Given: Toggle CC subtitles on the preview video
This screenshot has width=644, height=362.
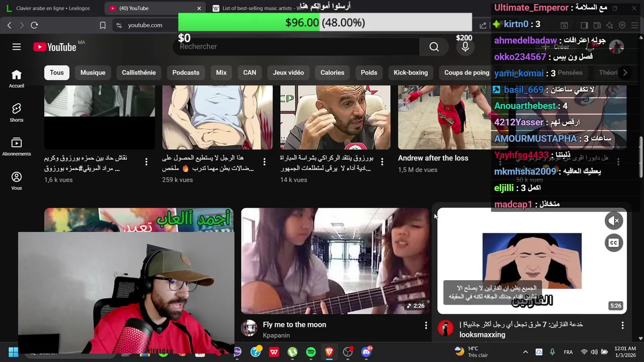Looking at the screenshot, I should tap(614, 243).
